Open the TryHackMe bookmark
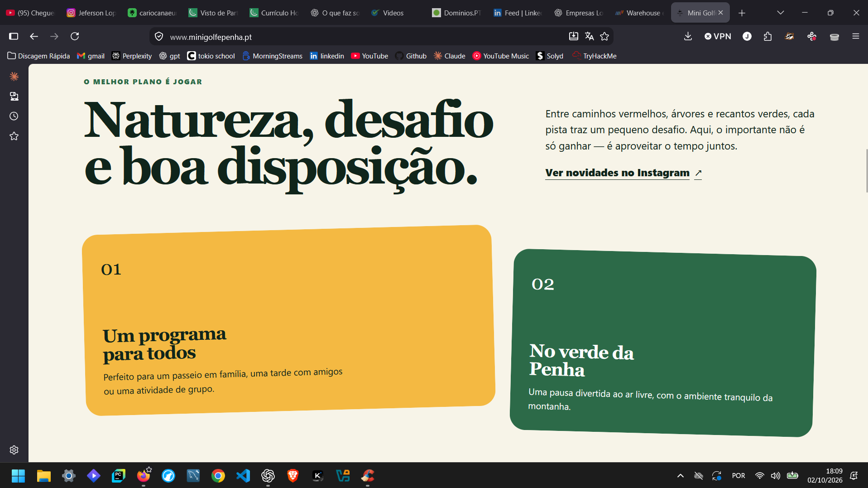The height and width of the screenshot is (488, 868). [595, 56]
